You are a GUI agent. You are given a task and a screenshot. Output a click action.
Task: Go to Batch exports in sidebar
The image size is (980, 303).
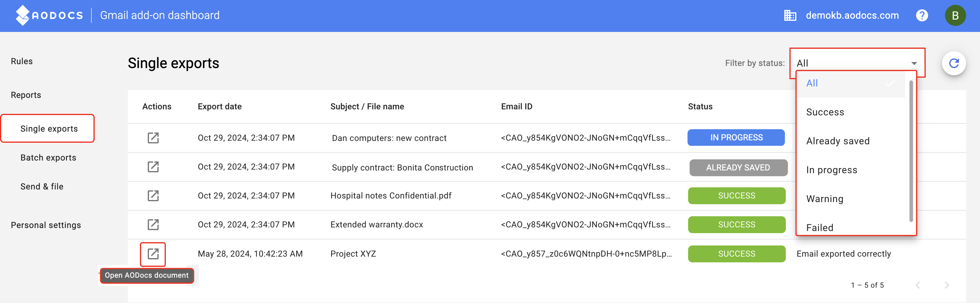pyautogui.click(x=48, y=158)
